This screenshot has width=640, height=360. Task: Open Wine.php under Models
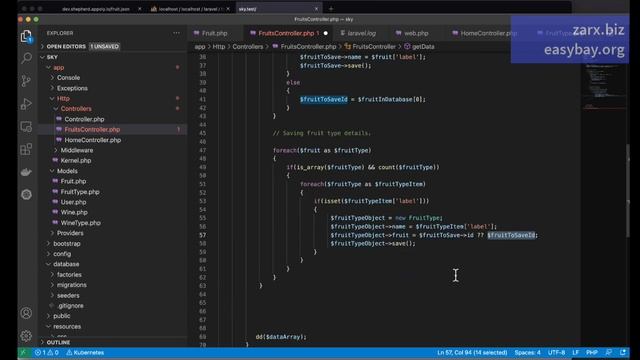pyautogui.click(x=74, y=212)
